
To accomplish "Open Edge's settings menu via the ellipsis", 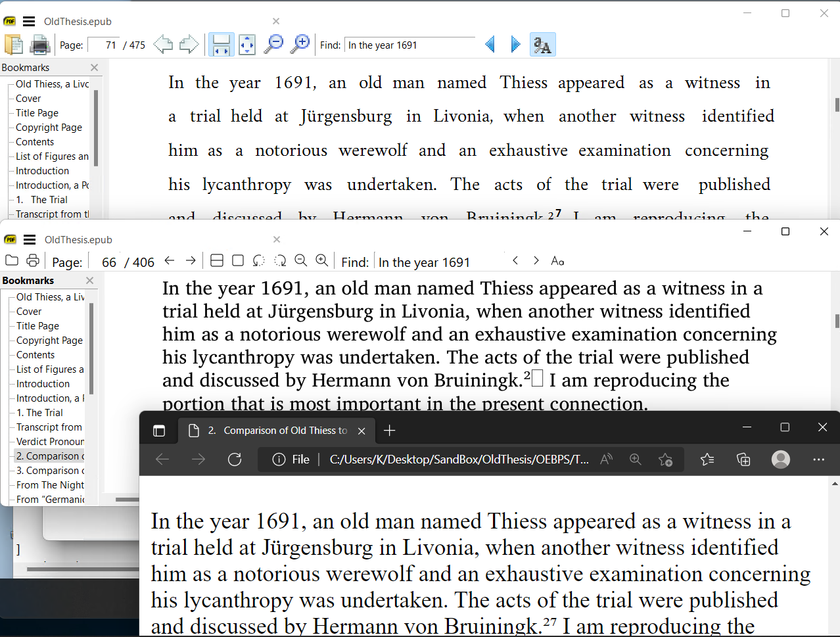I will tap(818, 460).
